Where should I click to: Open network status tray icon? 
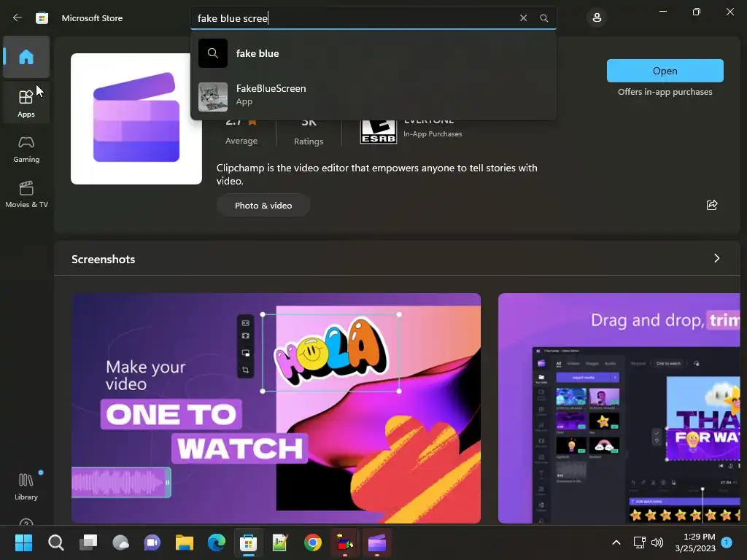click(x=639, y=542)
